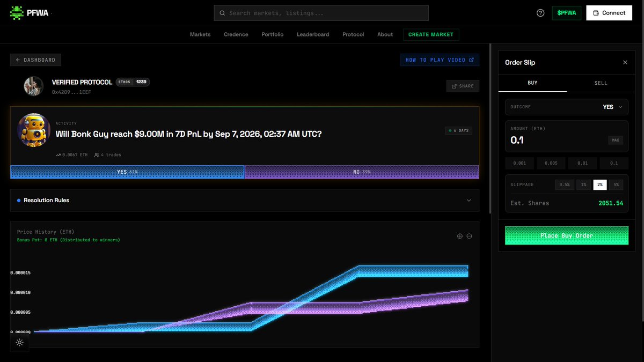Click the CREATE MARKET button
The width and height of the screenshot is (644, 362).
[431, 34]
